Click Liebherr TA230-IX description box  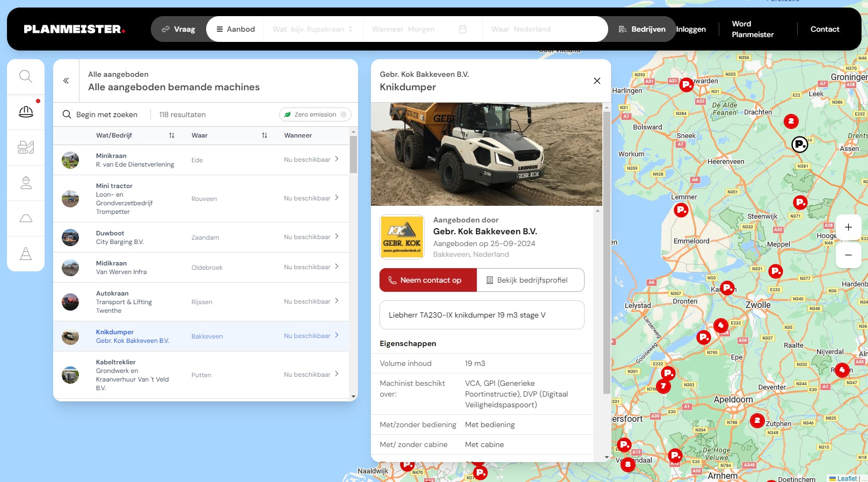click(x=482, y=315)
